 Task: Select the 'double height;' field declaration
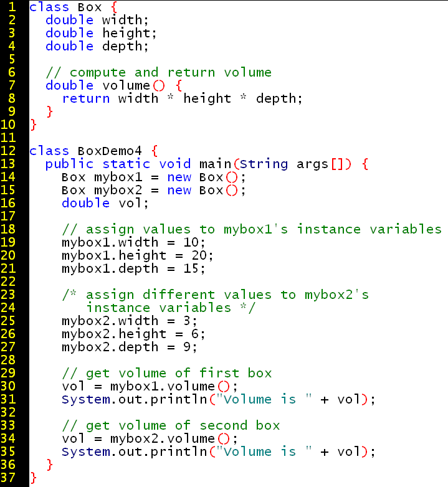102,34
